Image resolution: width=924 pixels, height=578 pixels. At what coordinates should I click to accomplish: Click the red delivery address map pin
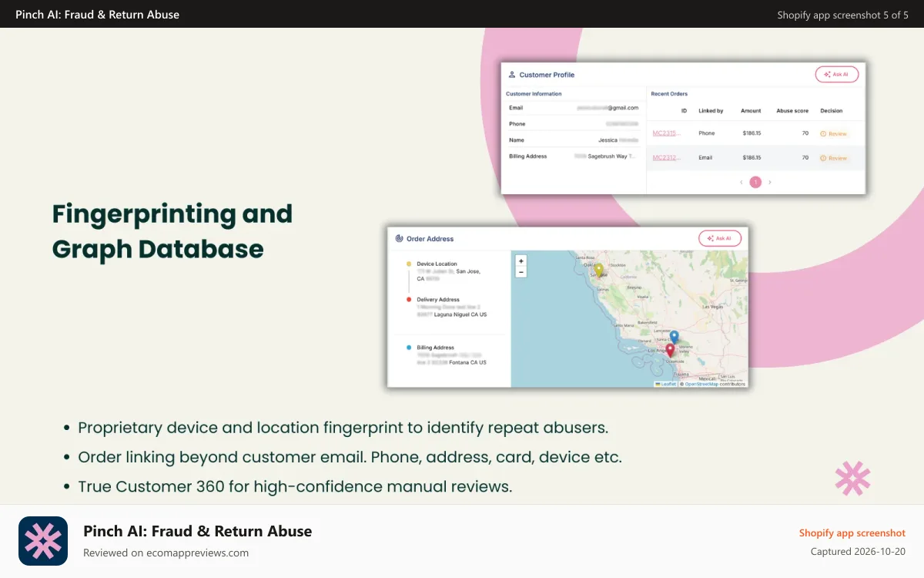click(x=670, y=350)
